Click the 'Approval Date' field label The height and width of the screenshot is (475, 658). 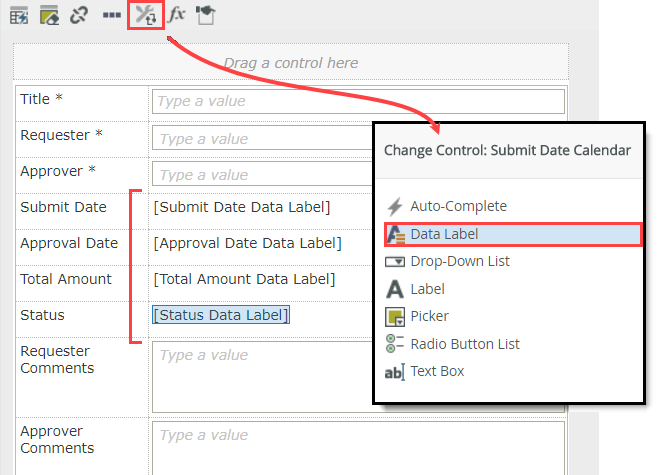[x=69, y=243]
